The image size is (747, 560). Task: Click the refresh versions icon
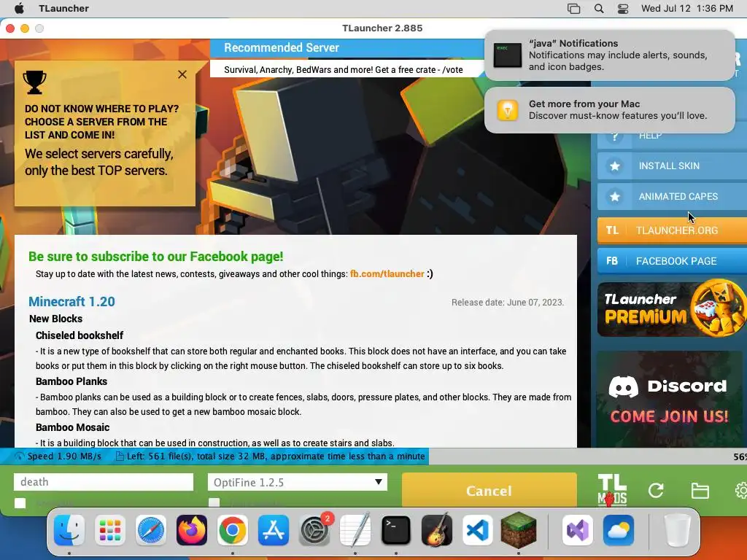pyautogui.click(x=656, y=491)
